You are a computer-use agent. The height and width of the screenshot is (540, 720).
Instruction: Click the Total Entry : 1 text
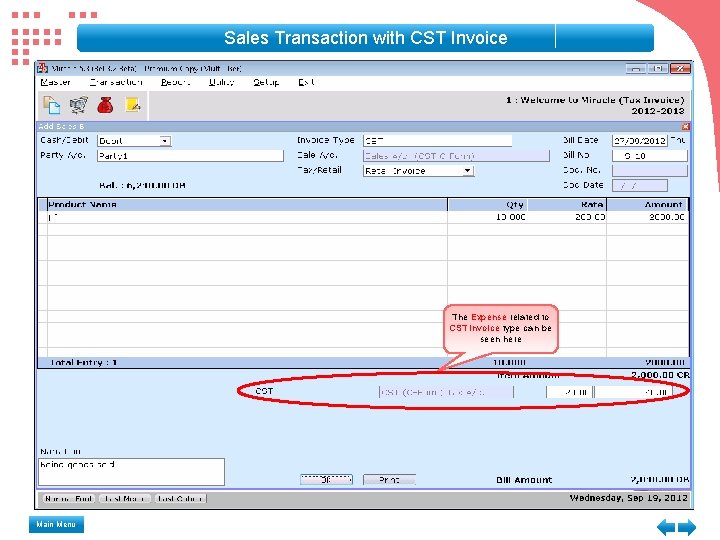(x=84, y=362)
